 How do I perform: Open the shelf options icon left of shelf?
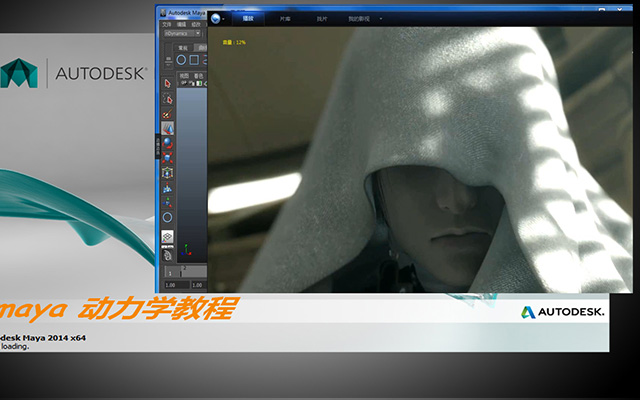(168, 60)
